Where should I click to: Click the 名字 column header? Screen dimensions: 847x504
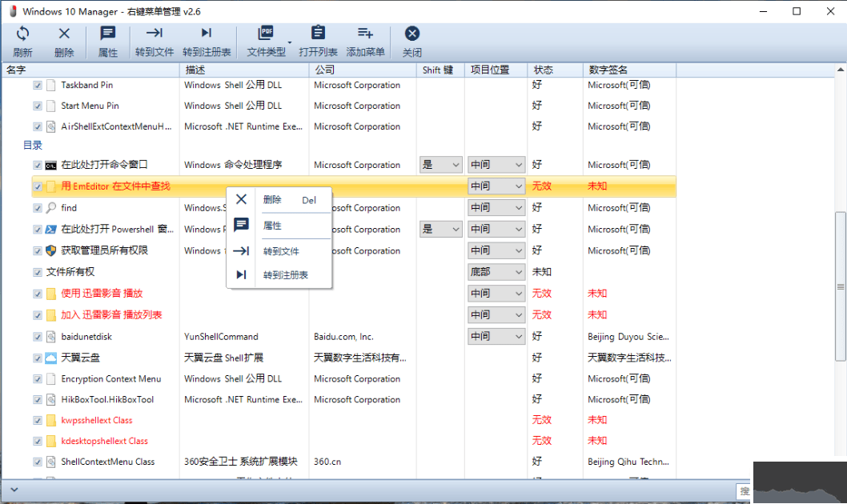point(16,70)
